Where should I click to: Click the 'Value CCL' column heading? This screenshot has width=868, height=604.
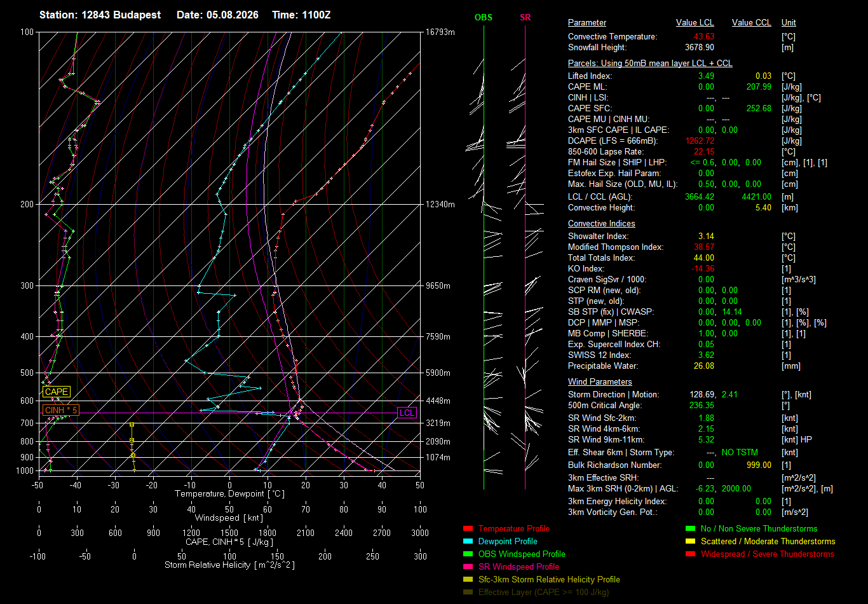coord(752,22)
